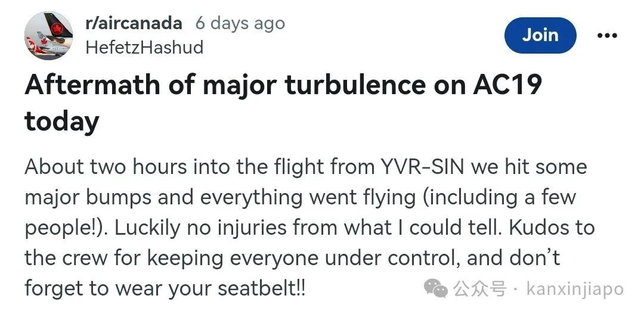The image size is (644, 314).
Task: Click the word "today" in the title
Action: pos(61,121)
